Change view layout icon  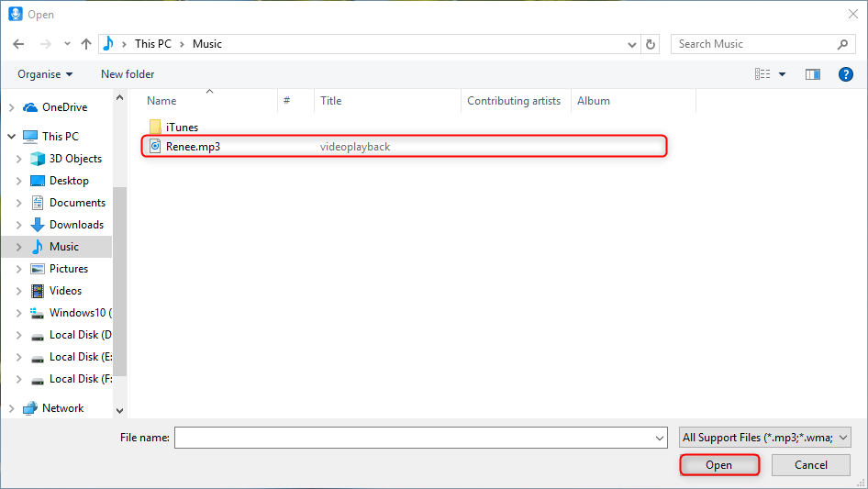[x=762, y=74]
